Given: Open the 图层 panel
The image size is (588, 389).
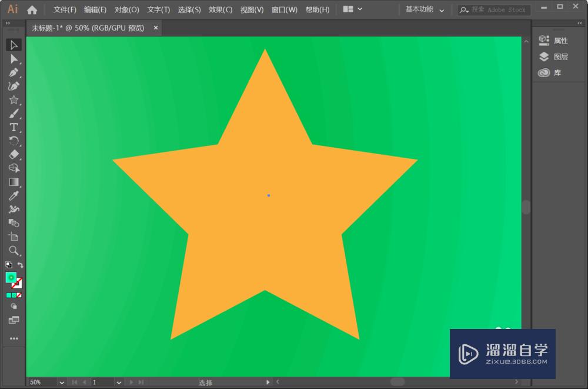Looking at the screenshot, I should pos(553,56).
